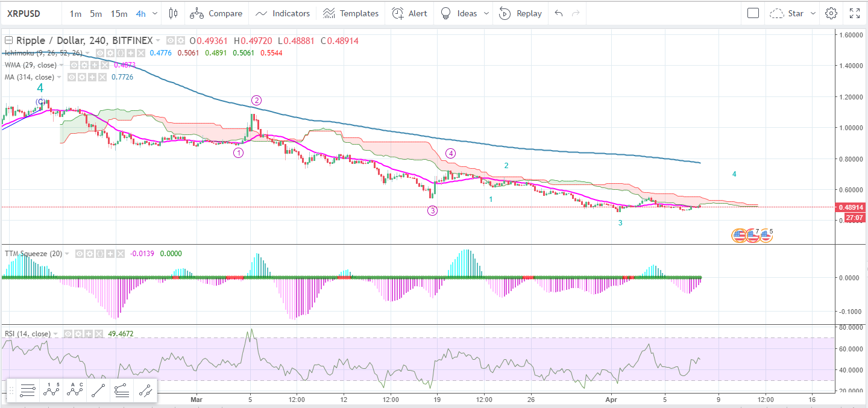
Task: Open the chart layout selector square
Action: 753,13
